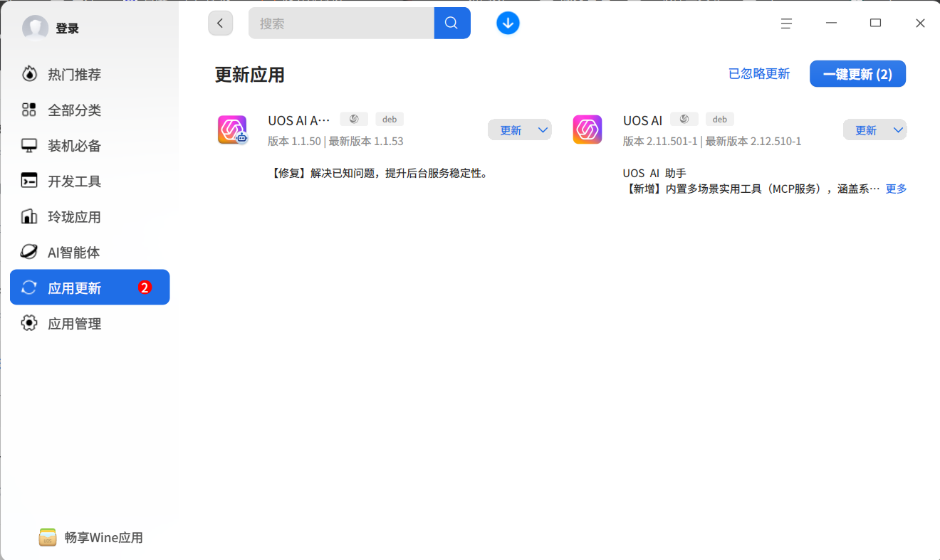The height and width of the screenshot is (560, 940).
Task: Click the grid icon beside 全部分类
Action: (x=29, y=110)
